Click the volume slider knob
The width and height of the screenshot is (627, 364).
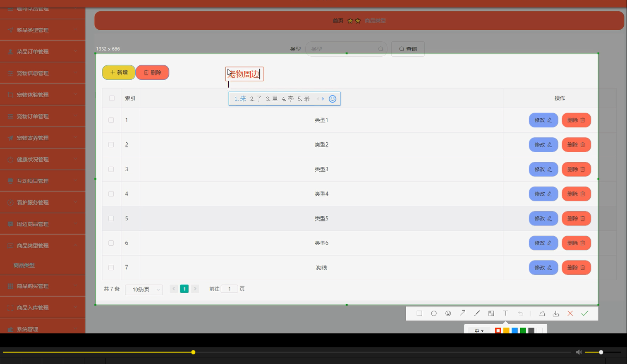pos(601,352)
